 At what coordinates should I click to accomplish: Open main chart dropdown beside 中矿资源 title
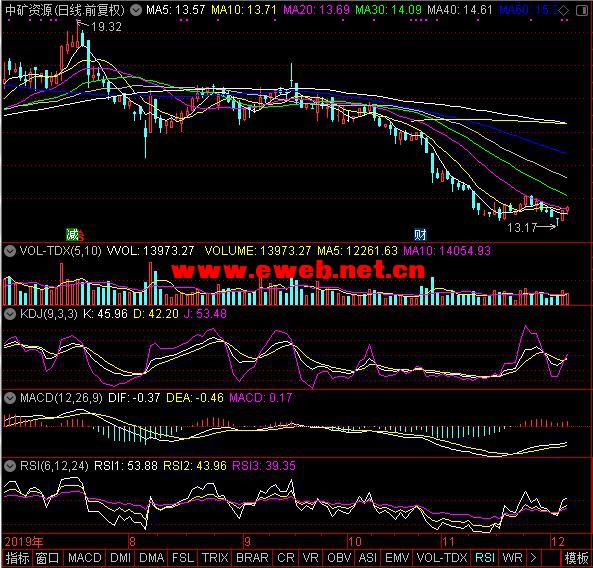point(135,10)
